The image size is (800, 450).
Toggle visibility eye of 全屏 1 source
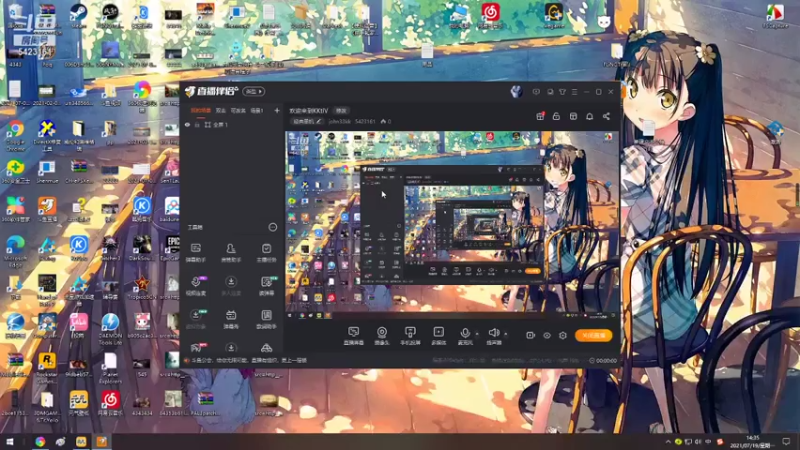tap(187, 124)
